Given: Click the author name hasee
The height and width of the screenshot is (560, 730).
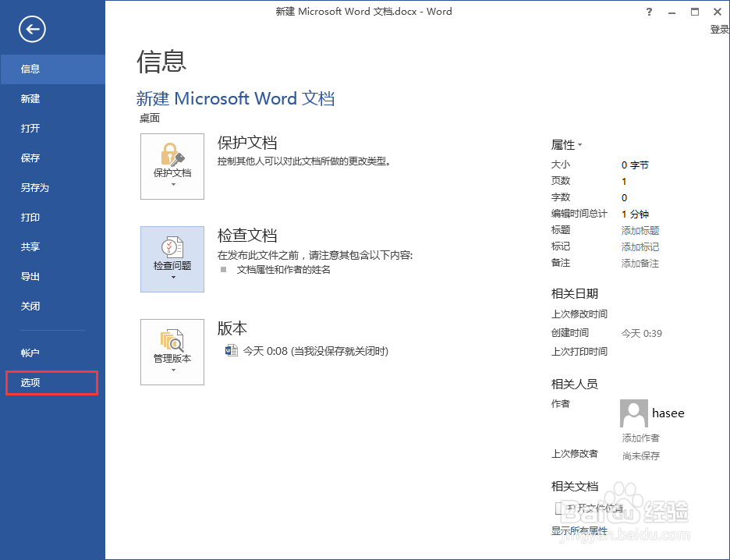Looking at the screenshot, I should tap(668, 413).
